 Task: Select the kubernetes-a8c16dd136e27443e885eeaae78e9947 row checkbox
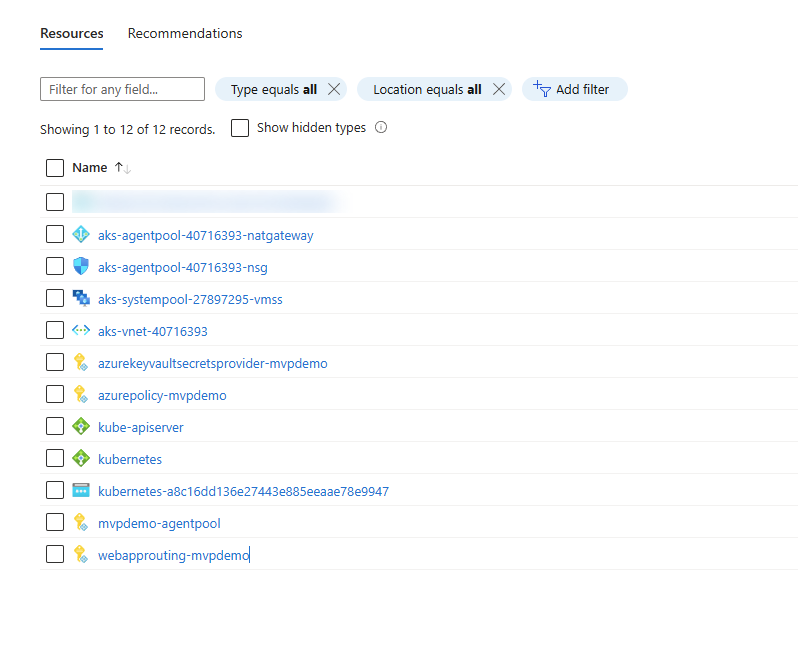(x=55, y=490)
